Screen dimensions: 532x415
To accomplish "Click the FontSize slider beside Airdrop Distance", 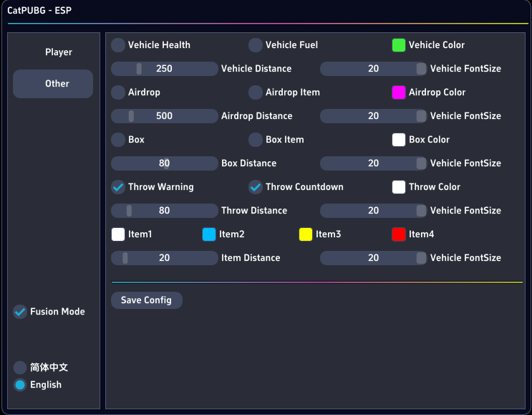I will [373, 116].
